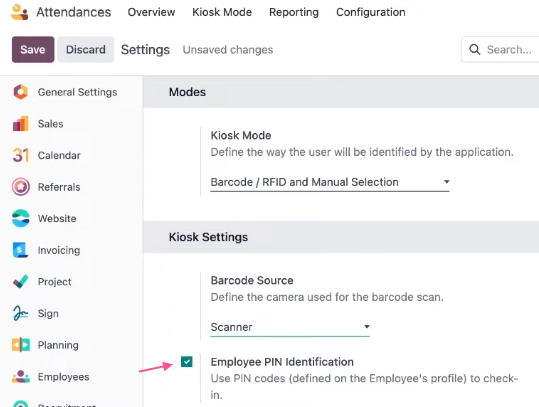Select the Invoicing document icon
This screenshot has height=407, width=539.
pos(20,250)
